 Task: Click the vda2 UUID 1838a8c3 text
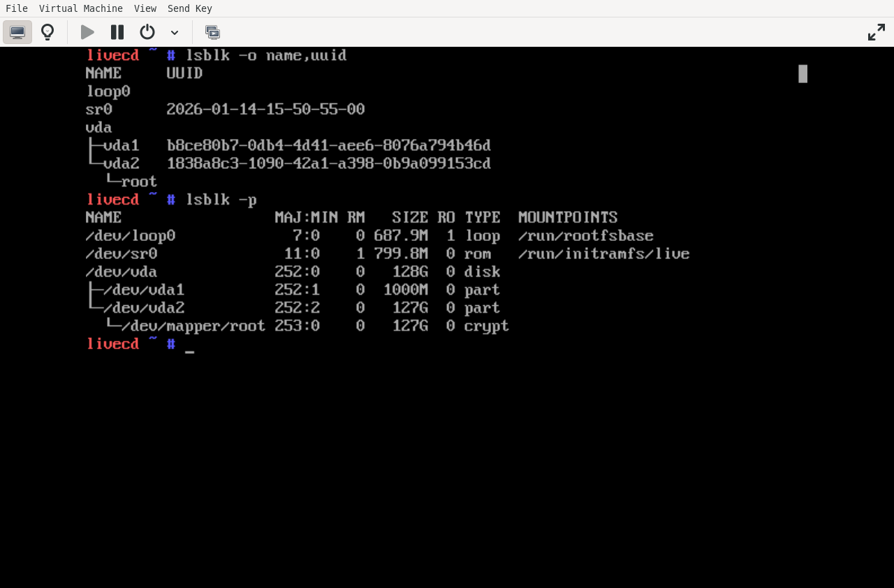click(328, 163)
